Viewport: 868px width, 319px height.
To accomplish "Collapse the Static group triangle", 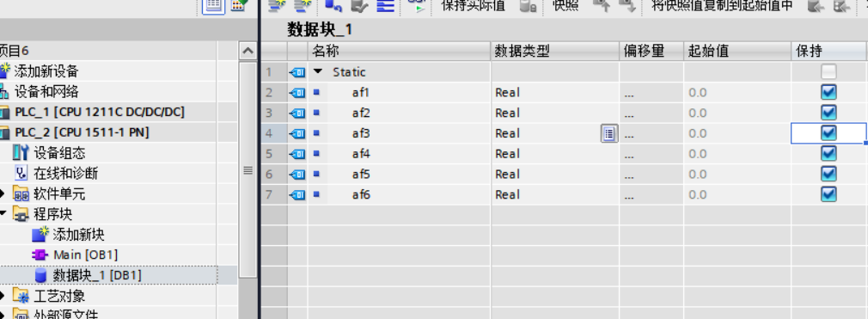I will 317,71.
